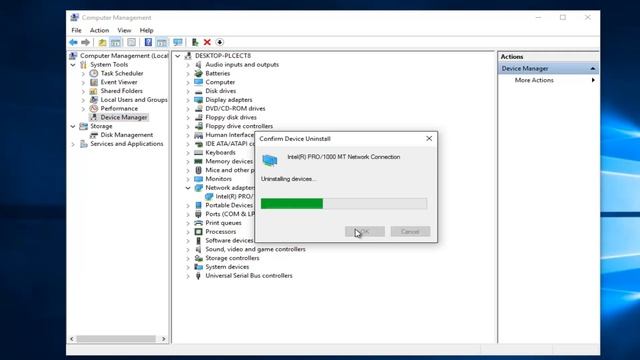Click the OK button in the uninstall dialog
The width and height of the screenshot is (640, 360).
(364, 231)
